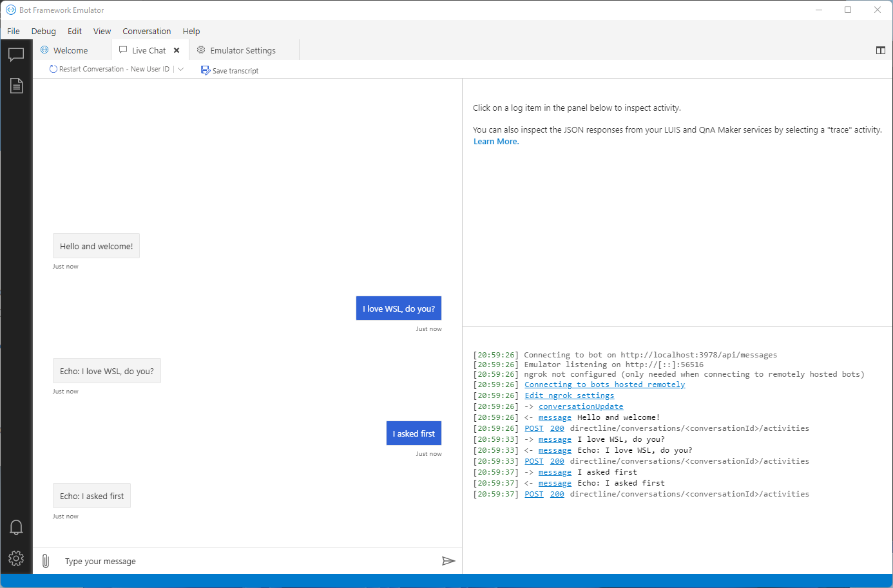Click the split editor icon
This screenshot has width=893, height=588.
(881, 50)
